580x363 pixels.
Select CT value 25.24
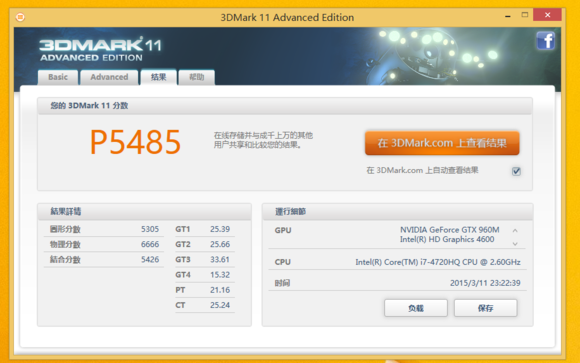click(x=220, y=305)
